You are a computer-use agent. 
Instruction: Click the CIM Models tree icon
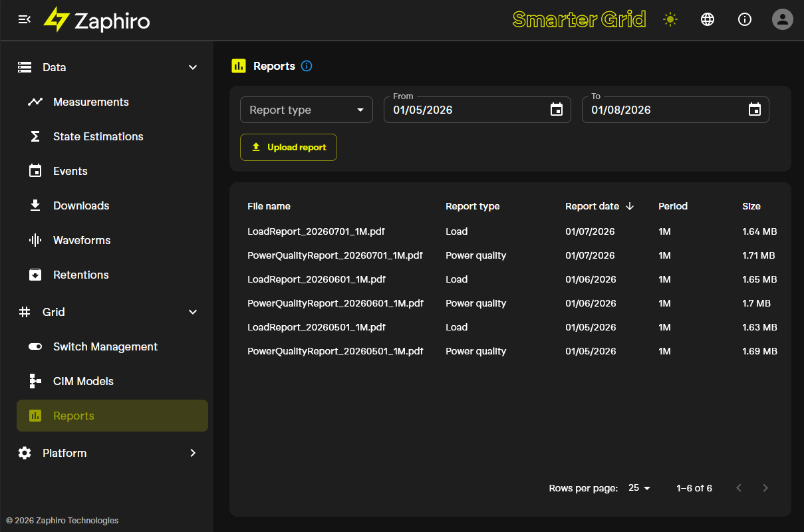coord(35,381)
